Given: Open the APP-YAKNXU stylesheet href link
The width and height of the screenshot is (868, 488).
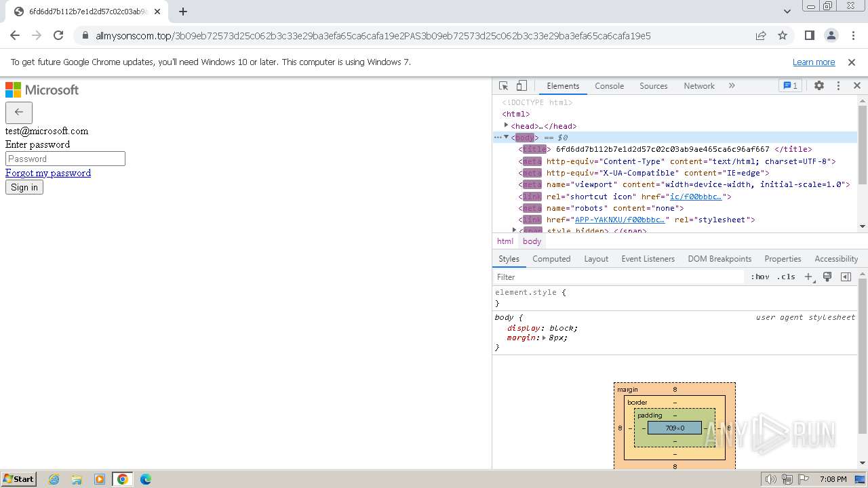Looking at the screenshot, I should [x=620, y=220].
